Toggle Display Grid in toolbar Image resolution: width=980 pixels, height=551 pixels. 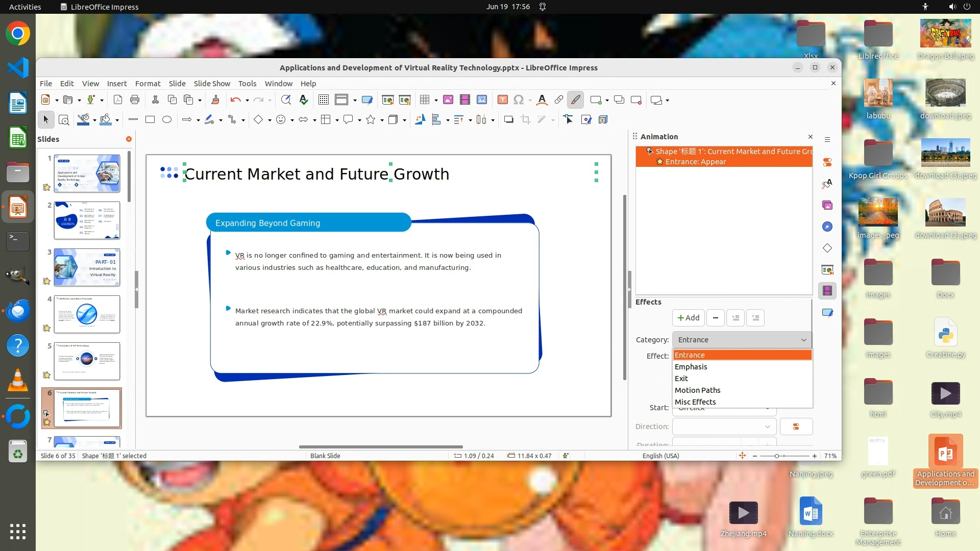click(323, 100)
